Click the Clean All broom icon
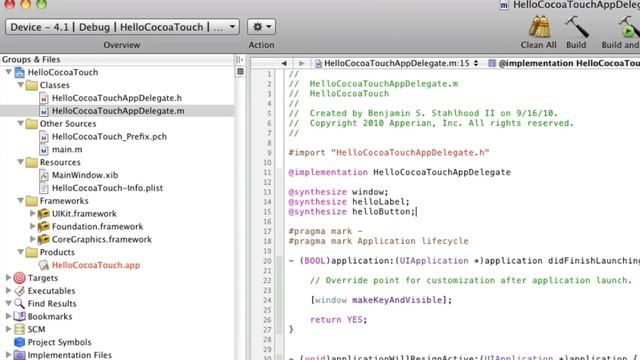This screenshot has height=360, width=640. tap(539, 27)
